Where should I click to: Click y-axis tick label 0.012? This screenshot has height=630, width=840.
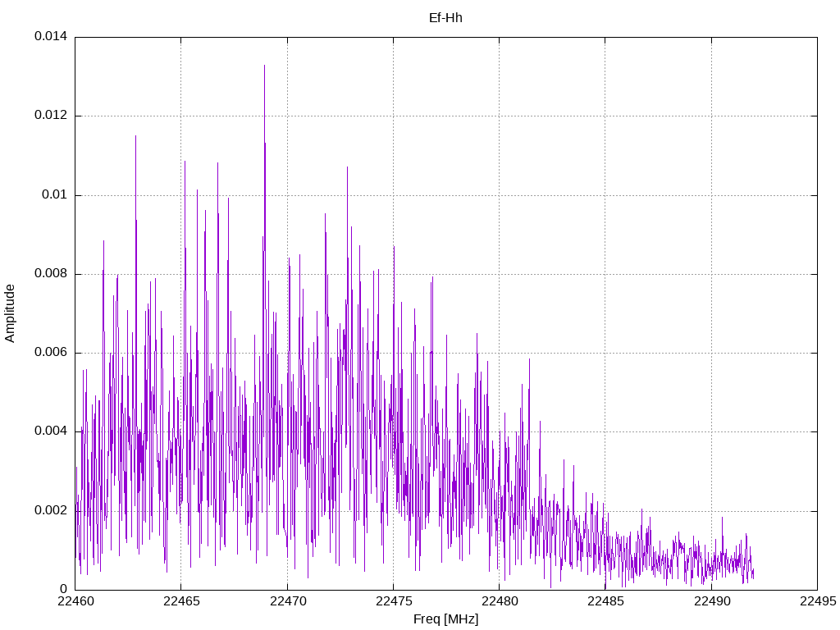pos(51,115)
